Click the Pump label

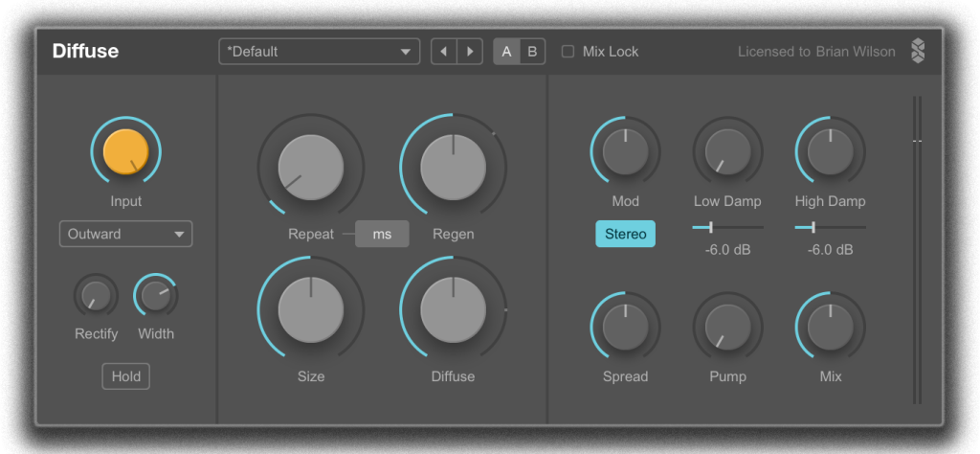point(727,376)
